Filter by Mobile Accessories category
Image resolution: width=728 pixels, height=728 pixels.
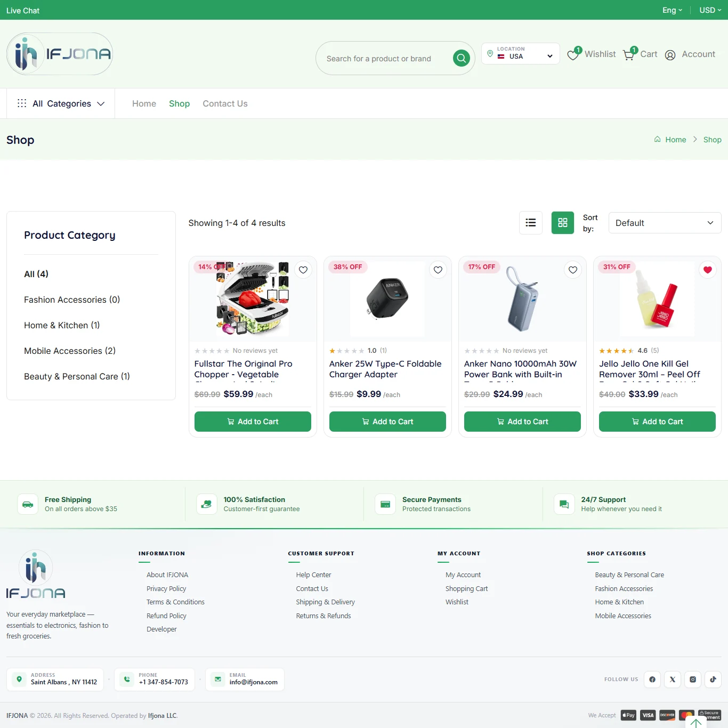point(70,351)
